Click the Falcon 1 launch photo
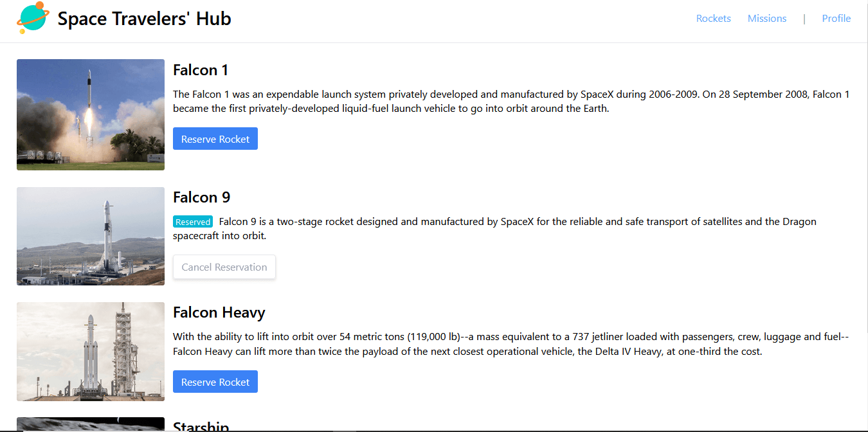The image size is (868, 432). pyautogui.click(x=91, y=115)
